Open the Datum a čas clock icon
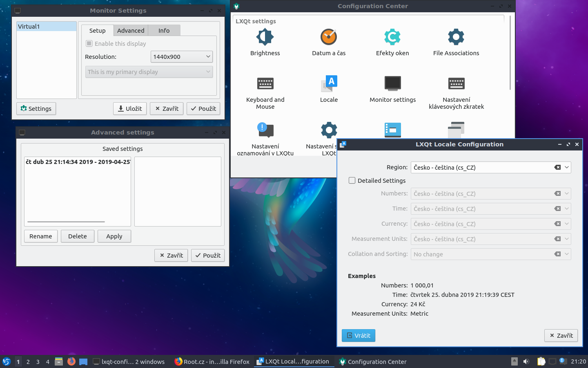Viewport: 588px width, 368px height. 329,37
